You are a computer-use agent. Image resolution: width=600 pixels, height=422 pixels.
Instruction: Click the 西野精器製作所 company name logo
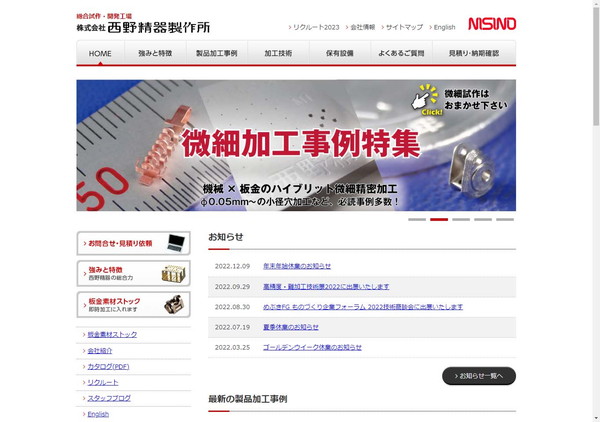[x=143, y=28]
